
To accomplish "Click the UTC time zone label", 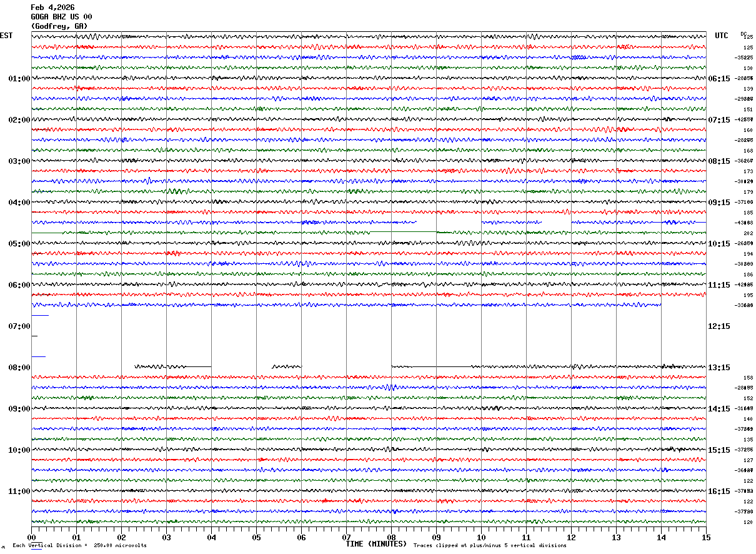I will point(722,36).
